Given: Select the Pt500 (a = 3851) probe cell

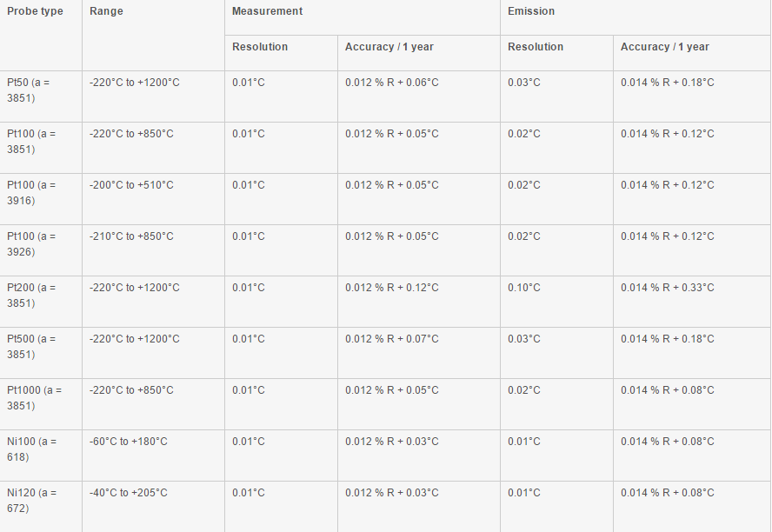Looking at the screenshot, I should click(x=31, y=346).
